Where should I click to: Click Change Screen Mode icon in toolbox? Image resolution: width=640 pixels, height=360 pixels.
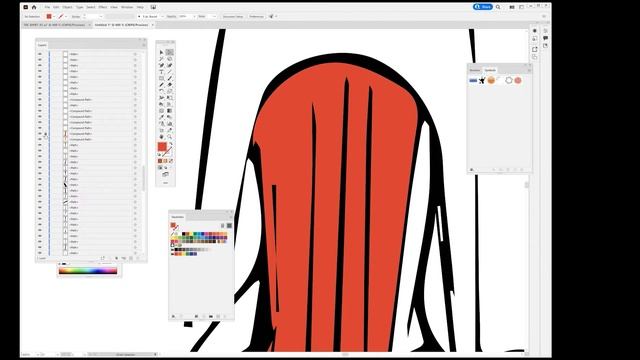[x=165, y=174]
